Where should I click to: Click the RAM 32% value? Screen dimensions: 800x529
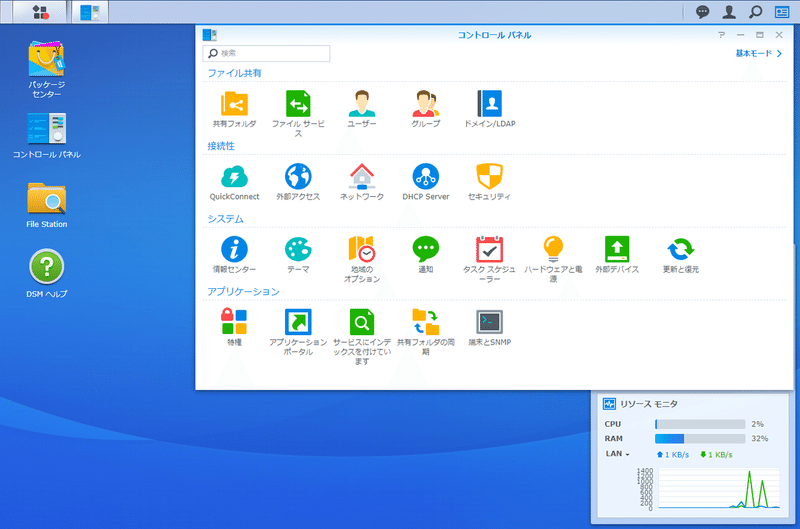760,439
